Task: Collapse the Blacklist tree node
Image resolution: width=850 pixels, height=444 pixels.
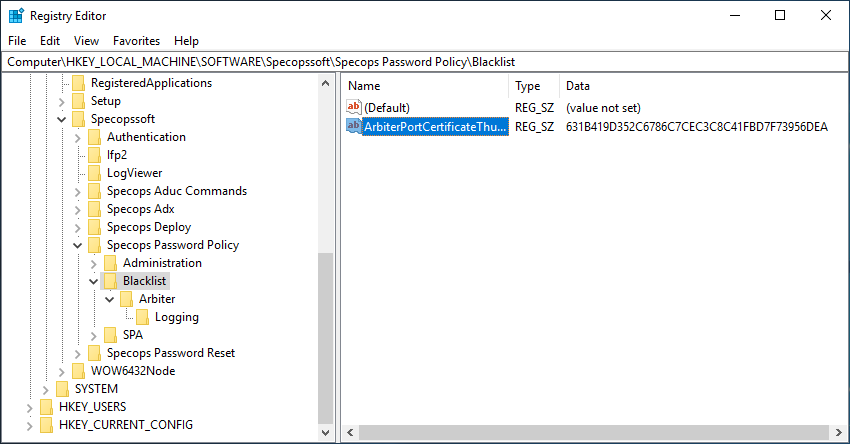Action: click(93, 281)
